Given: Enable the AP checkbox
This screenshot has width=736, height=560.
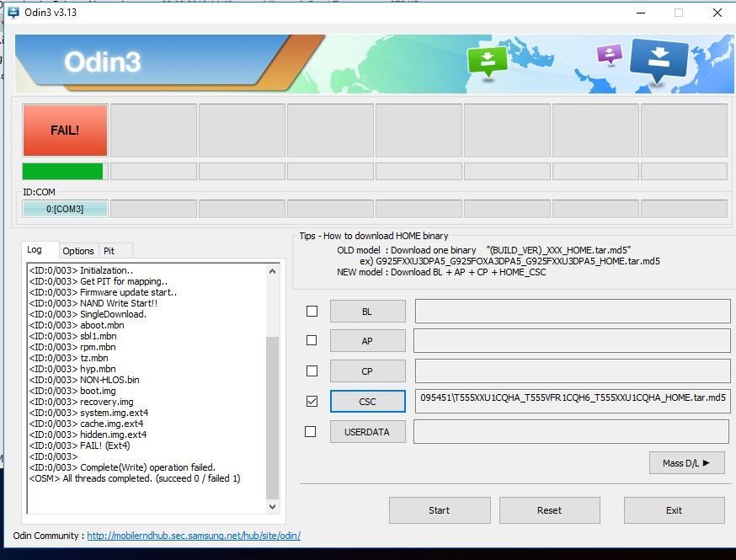Looking at the screenshot, I should click(x=312, y=340).
